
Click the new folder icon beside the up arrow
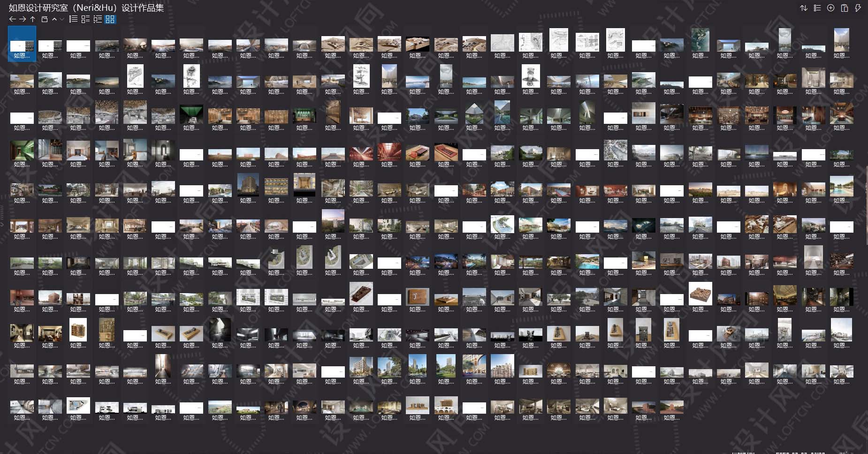click(x=45, y=19)
